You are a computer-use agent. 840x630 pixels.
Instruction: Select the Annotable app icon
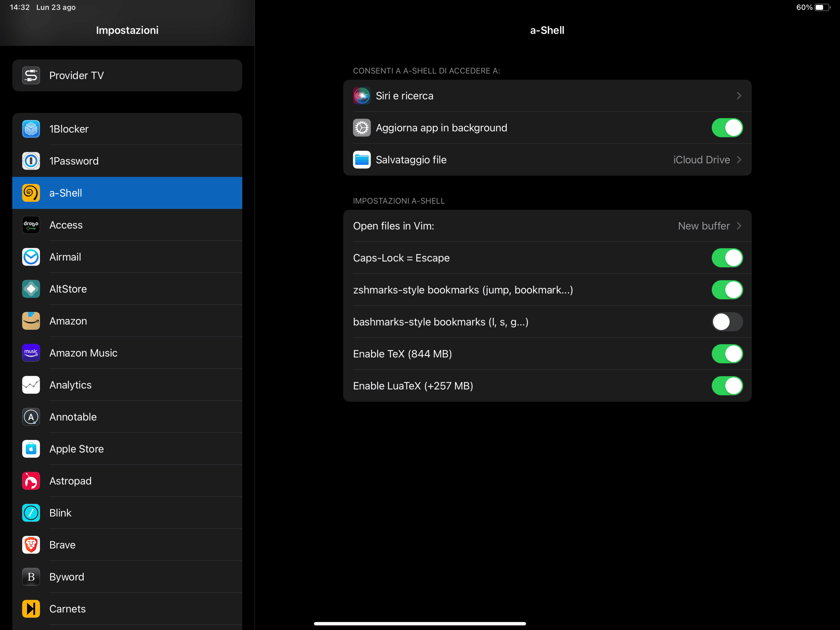[x=31, y=417]
